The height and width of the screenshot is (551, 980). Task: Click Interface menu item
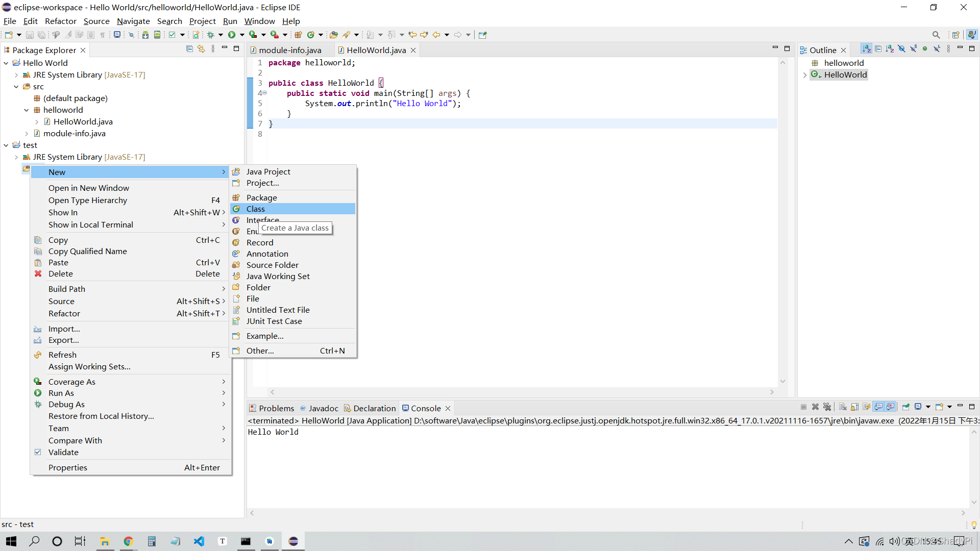tap(261, 219)
